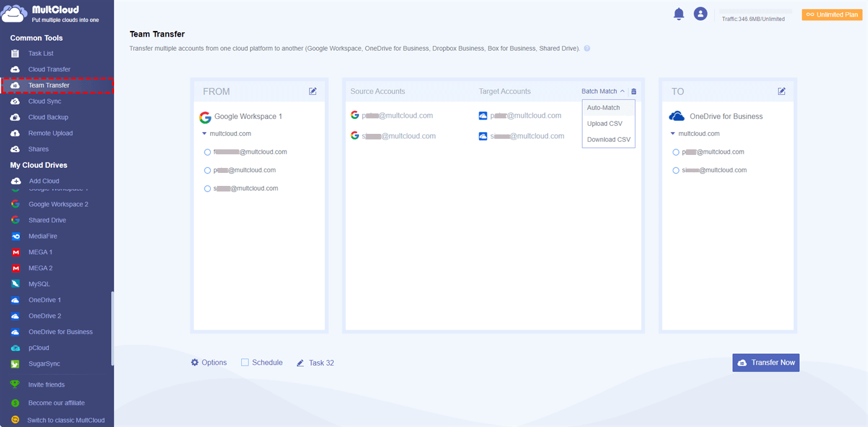Edit the TO panel with pencil icon
The width and height of the screenshot is (868, 427).
click(782, 91)
